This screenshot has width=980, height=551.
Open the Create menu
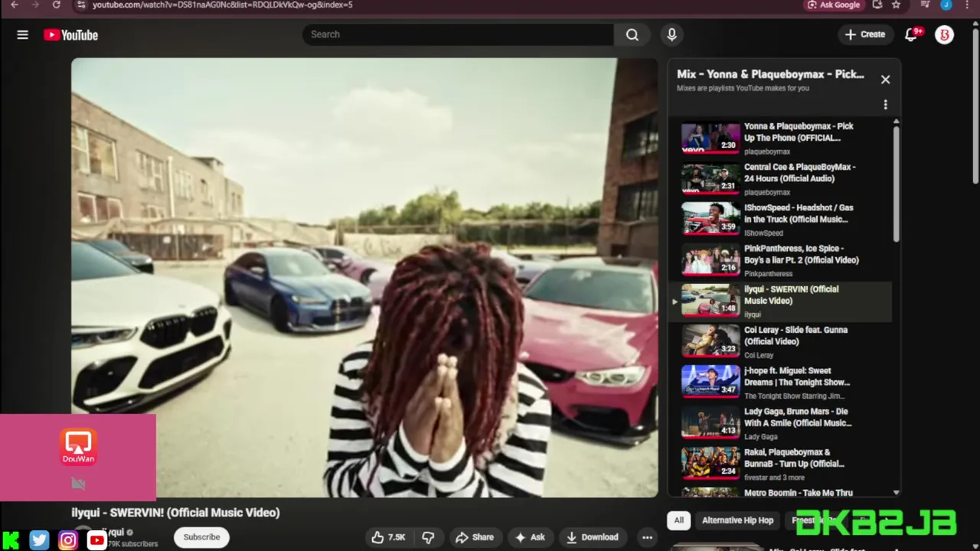[x=865, y=34]
